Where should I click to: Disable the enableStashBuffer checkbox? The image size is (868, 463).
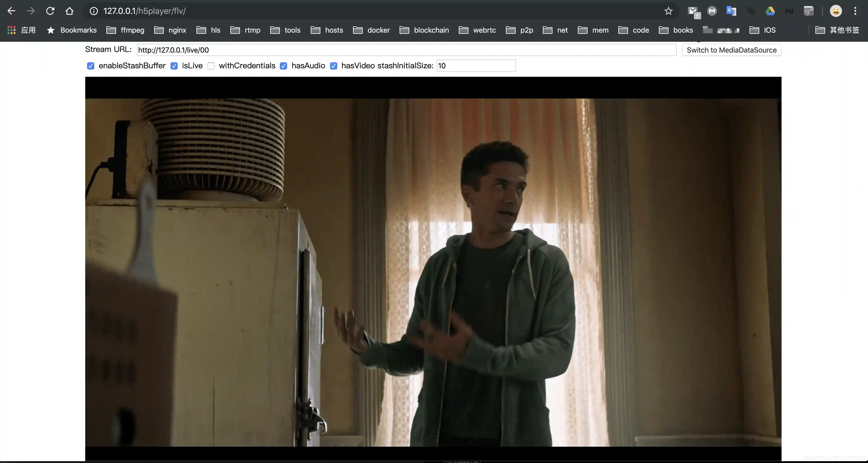(90, 66)
